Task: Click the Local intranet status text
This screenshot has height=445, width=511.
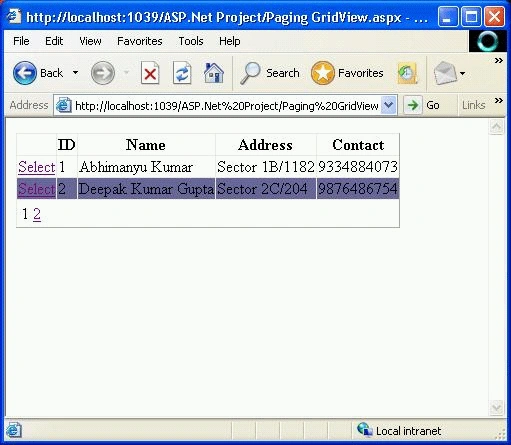Action: point(409,431)
